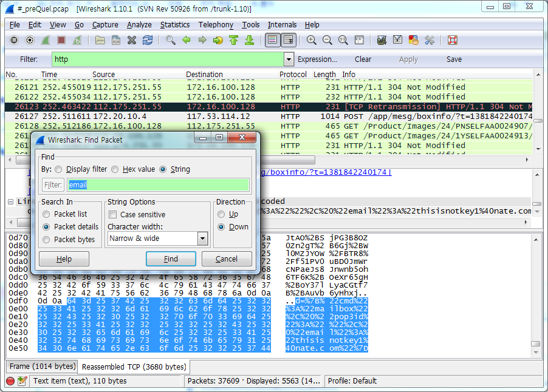Click the Reload capture file icon
This screenshot has width=548, height=392.
(x=148, y=41)
